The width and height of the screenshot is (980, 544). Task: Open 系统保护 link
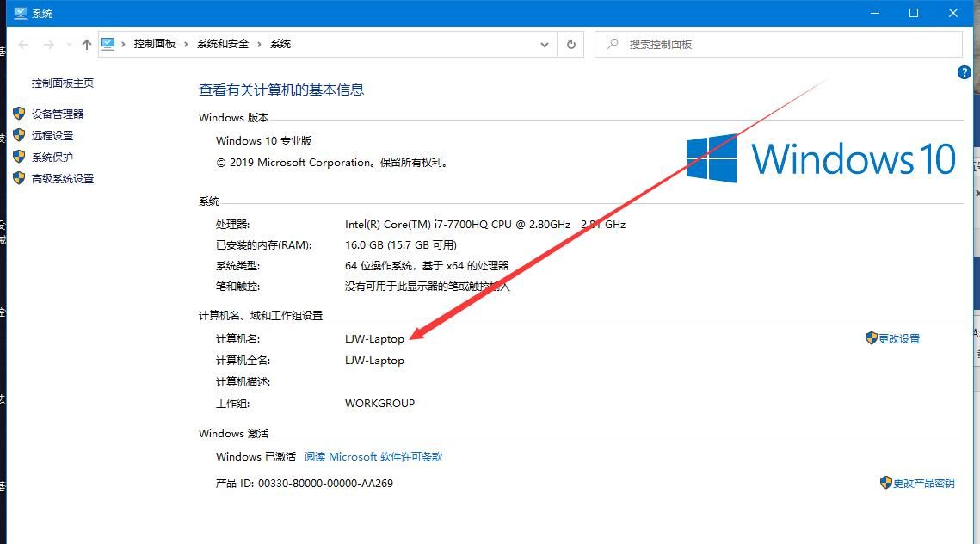[52, 157]
